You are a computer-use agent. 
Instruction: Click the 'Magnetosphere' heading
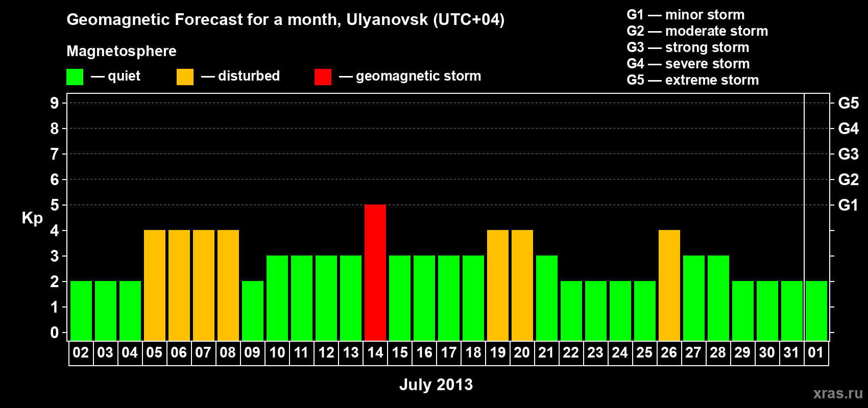[122, 51]
